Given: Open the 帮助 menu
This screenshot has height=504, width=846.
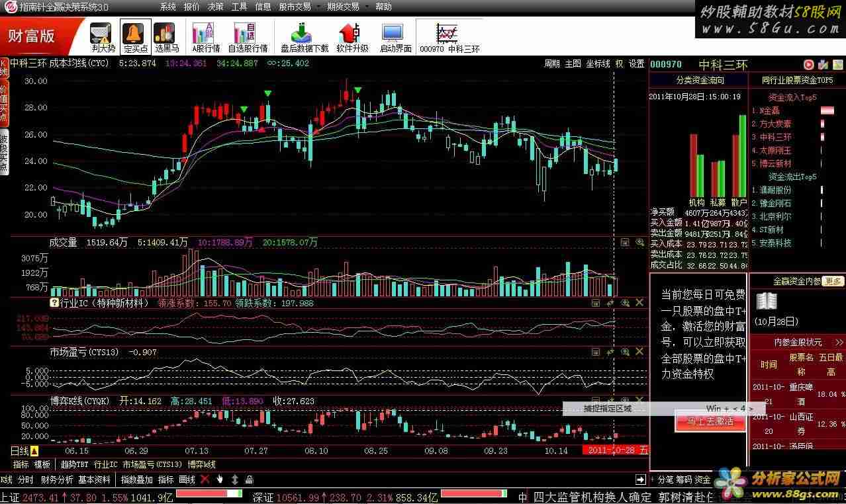Looking at the screenshot, I should (x=383, y=7).
